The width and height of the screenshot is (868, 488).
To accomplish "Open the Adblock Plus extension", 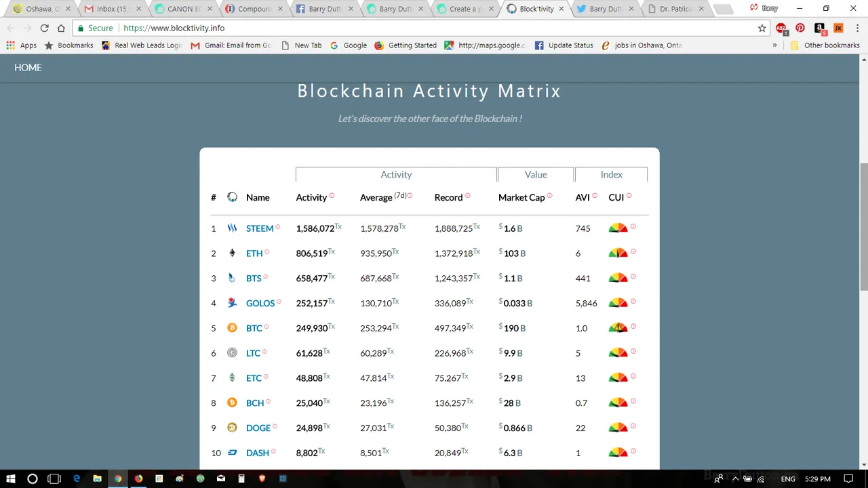I will pos(782,28).
